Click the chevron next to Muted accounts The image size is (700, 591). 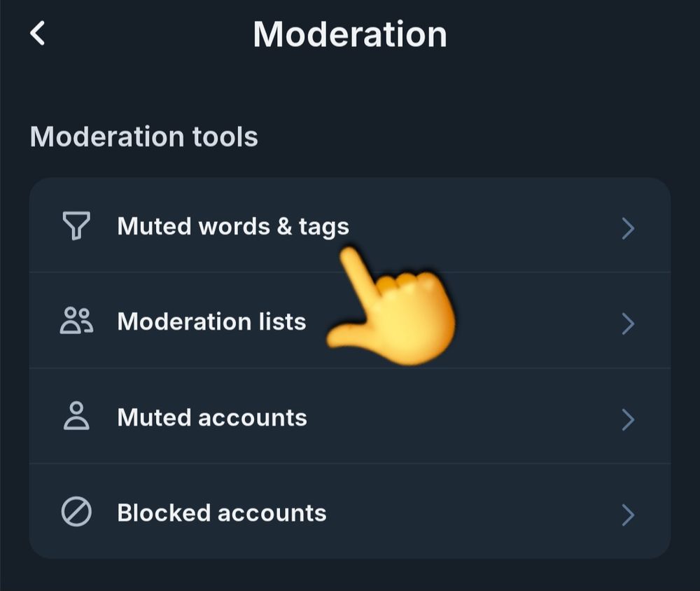tap(628, 417)
